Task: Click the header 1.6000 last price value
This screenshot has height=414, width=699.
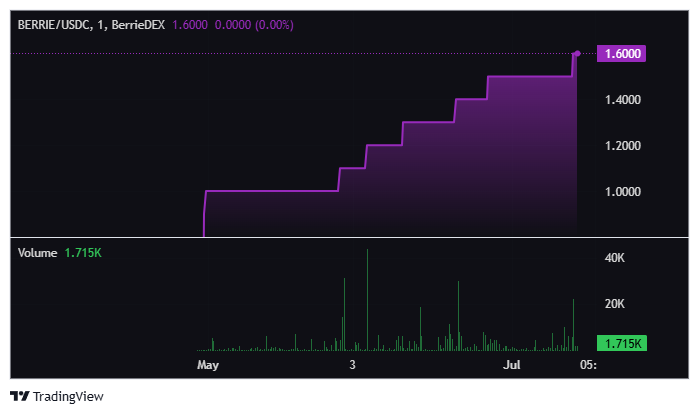Action: [x=190, y=25]
